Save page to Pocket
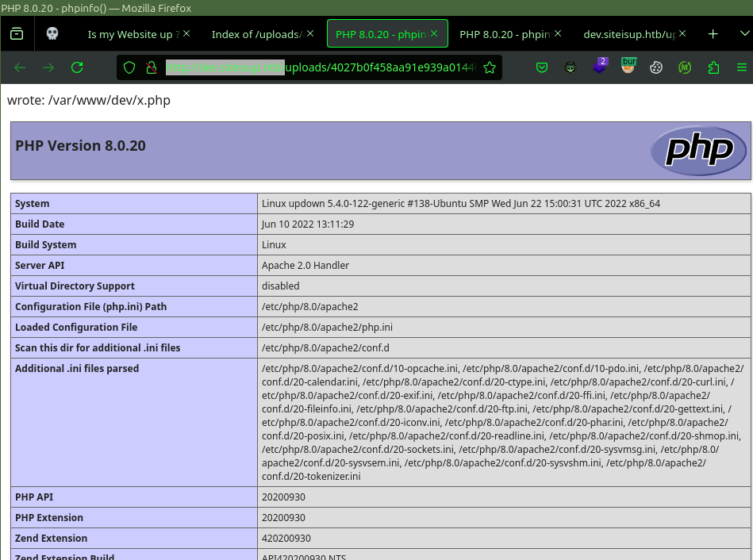 click(542, 67)
